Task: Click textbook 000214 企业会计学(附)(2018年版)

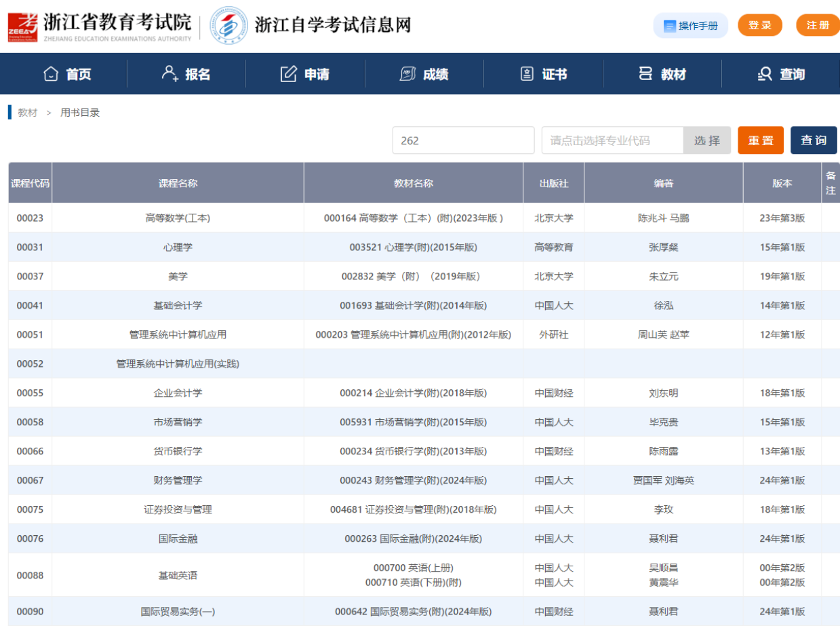Action: (x=414, y=393)
